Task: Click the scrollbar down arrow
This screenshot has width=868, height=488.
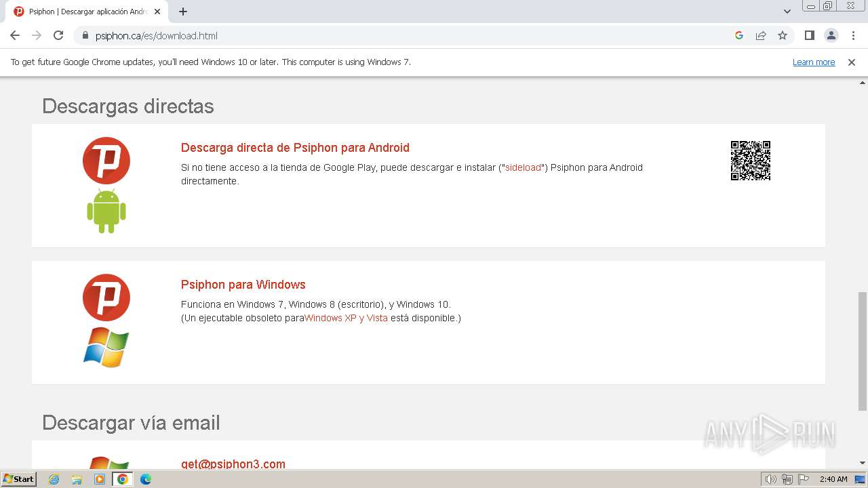Action: [x=863, y=463]
